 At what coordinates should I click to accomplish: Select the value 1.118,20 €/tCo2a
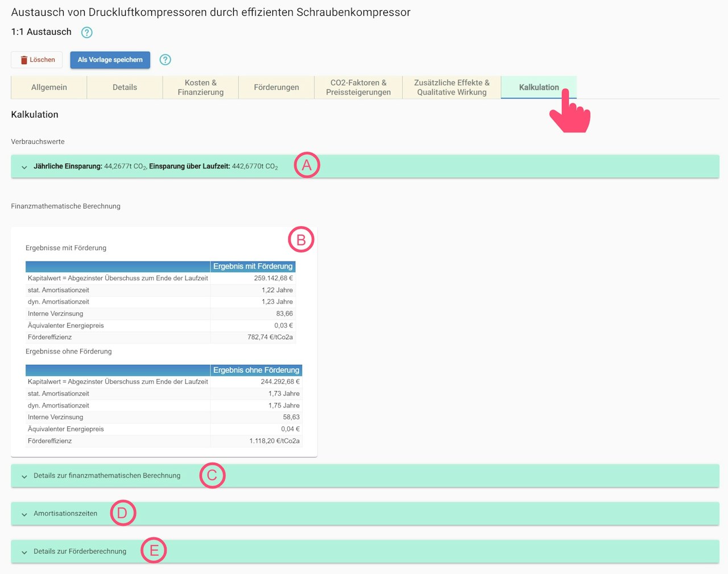coord(275,441)
